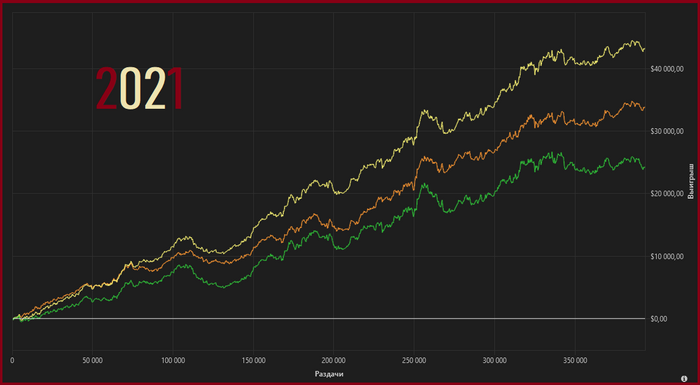Click the Раздачи axis title
The image size is (700, 385).
(329, 374)
